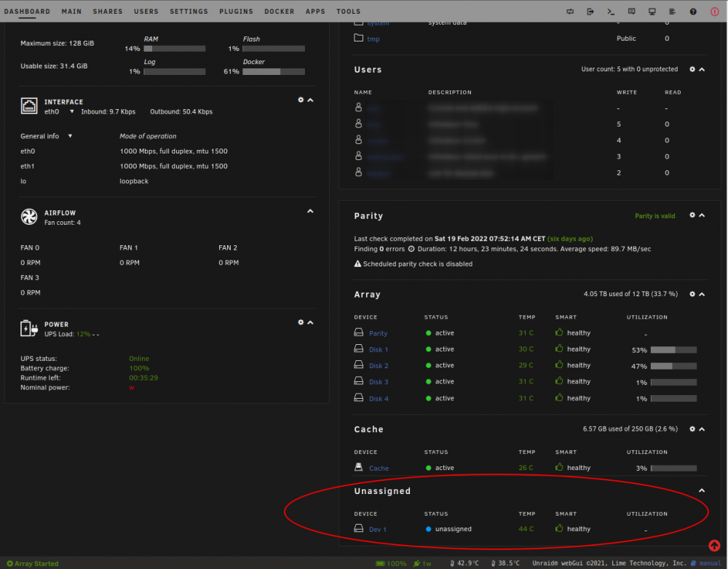This screenshot has width=728, height=569.
Task: Click the Power UPS battery icon
Action: (29, 328)
